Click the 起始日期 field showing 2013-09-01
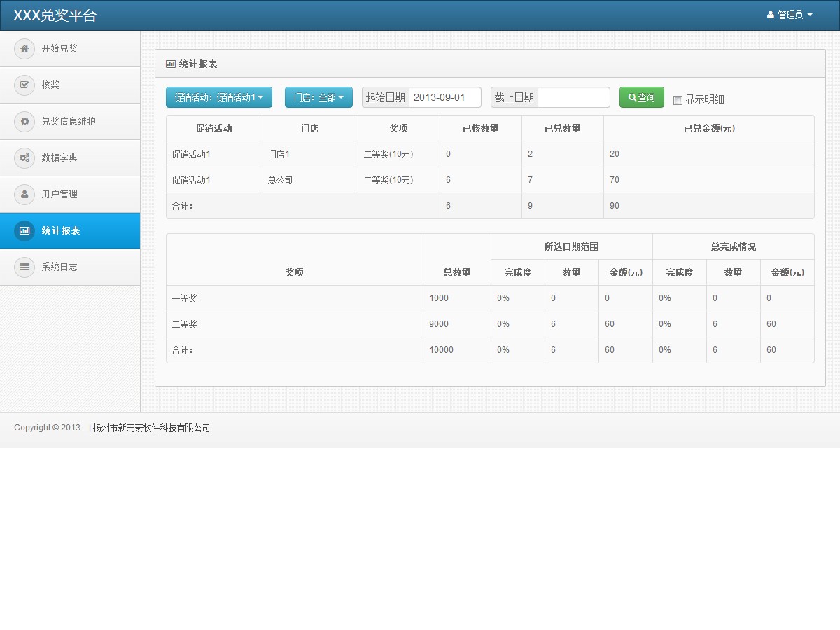 click(x=444, y=98)
